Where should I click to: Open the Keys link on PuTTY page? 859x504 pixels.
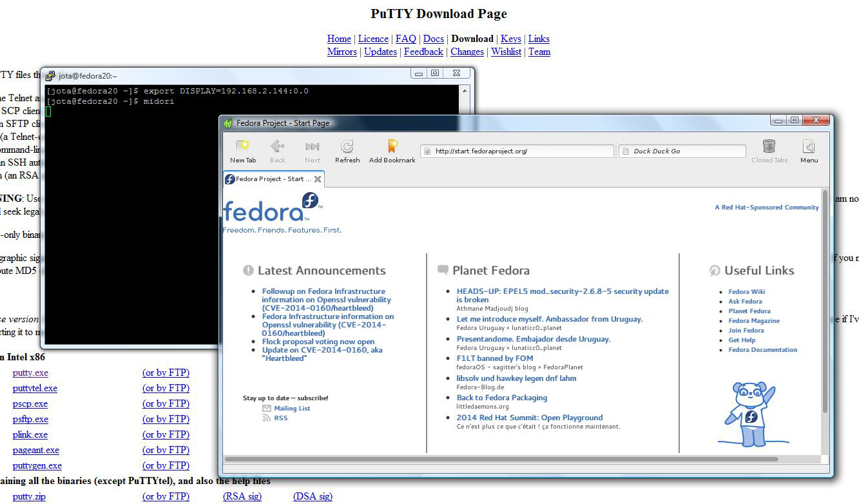point(511,39)
